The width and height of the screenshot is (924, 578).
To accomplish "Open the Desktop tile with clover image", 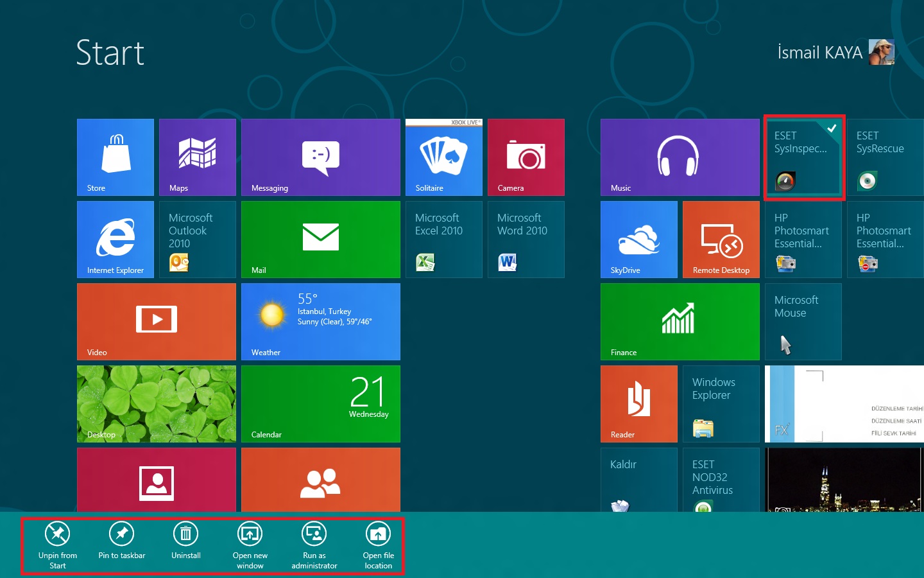I will click(157, 404).
